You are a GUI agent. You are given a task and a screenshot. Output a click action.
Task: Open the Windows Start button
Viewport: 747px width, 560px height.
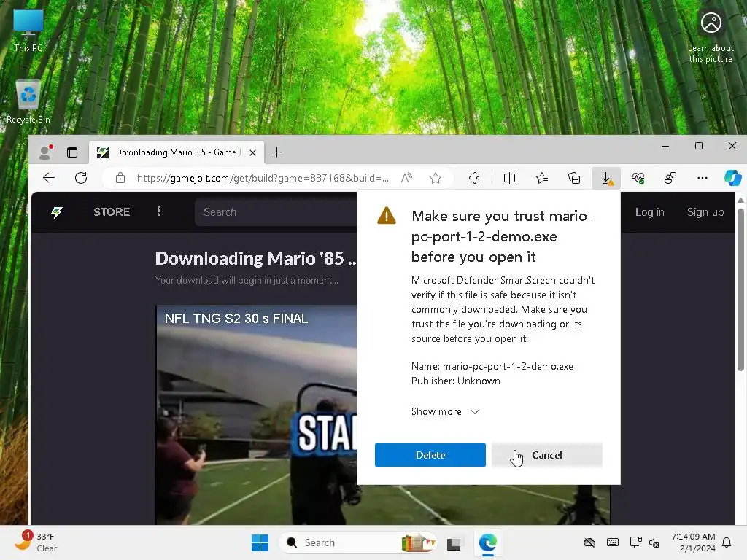(x=260, y=542)
